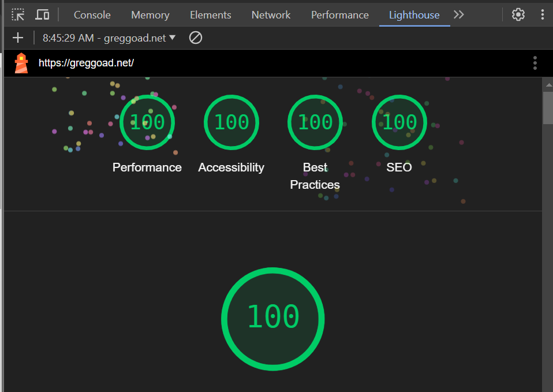Screen dimensions: 553x392
Task: Select the Inspect element tool
Action: (x=18, y=14)
